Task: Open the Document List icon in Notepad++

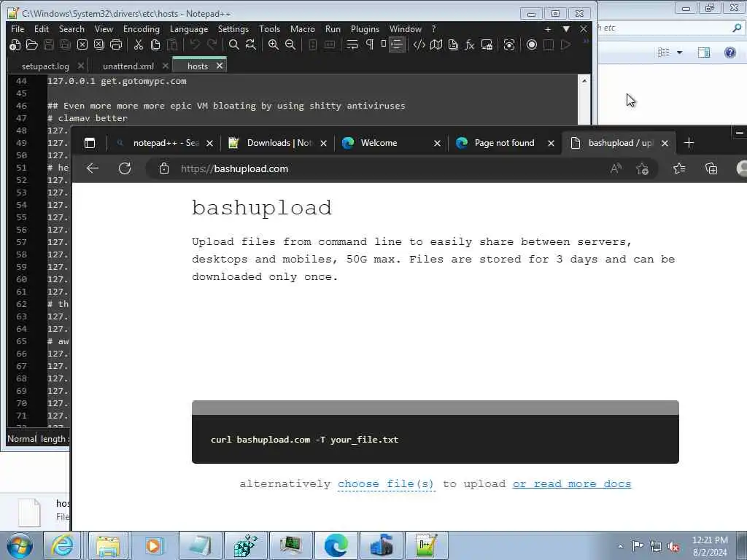Action: [x=453, y=44]
